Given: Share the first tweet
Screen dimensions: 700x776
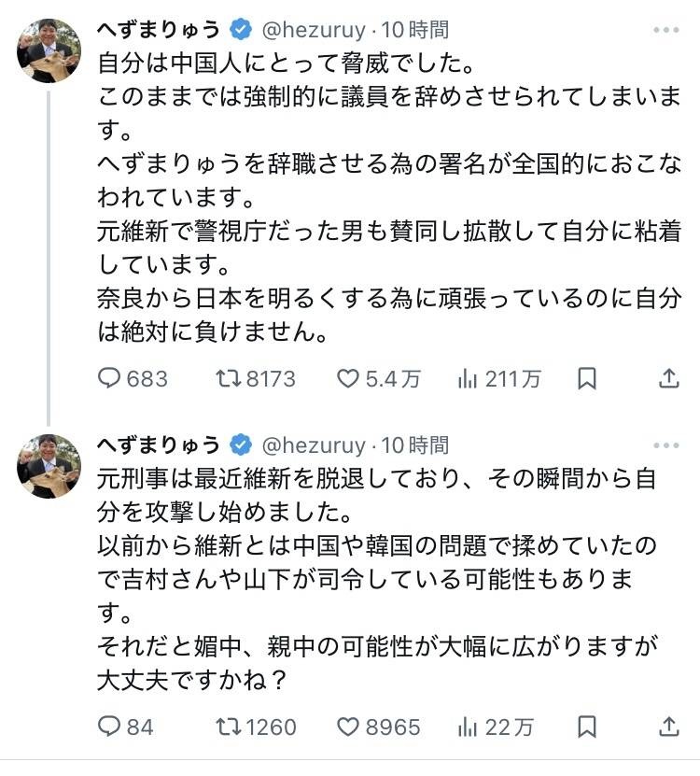Looking at the screenshot, I should [668, 378].
